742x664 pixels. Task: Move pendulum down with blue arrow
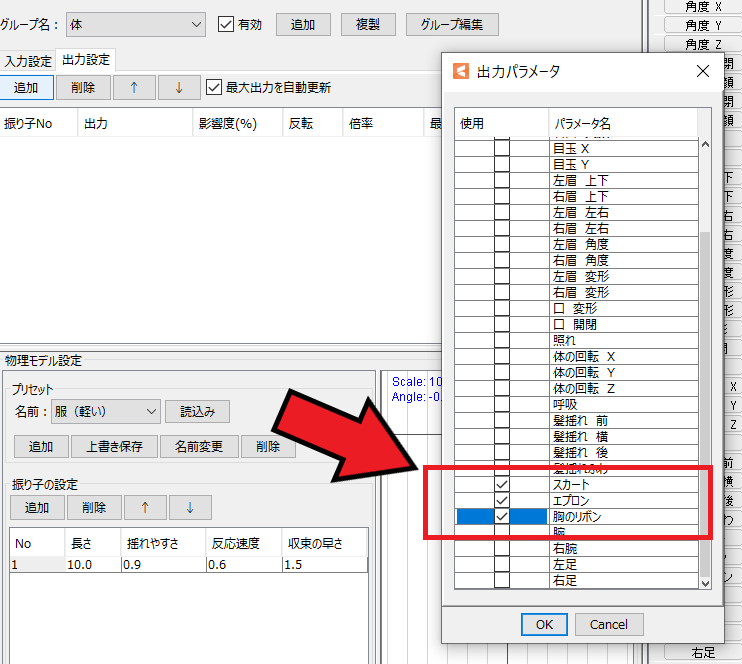pos(189,507)
